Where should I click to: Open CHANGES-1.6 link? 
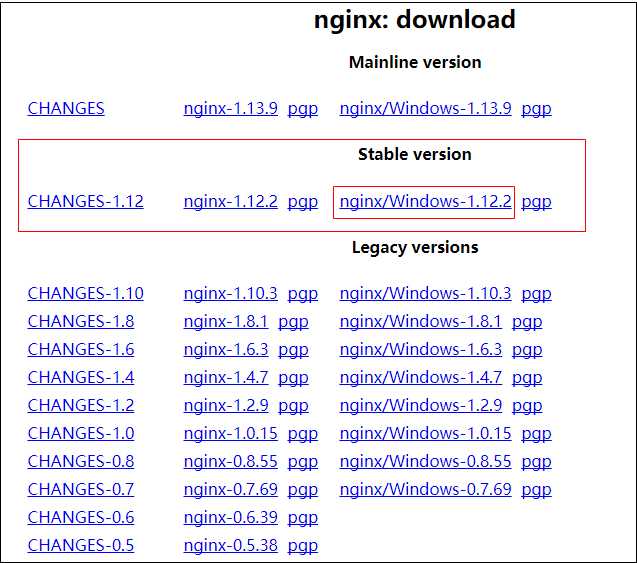pos(81,349)
